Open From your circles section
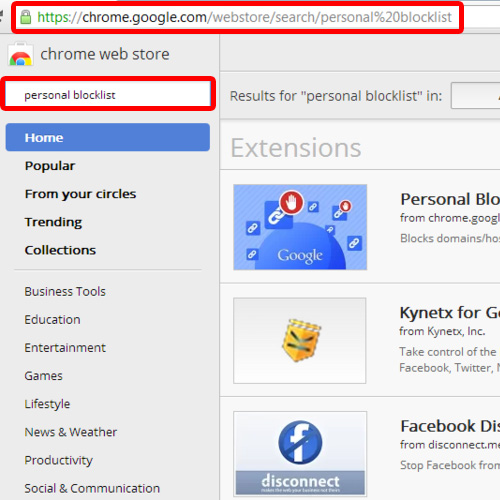This screenshot has width=500, height=500. tap(80, 194)
